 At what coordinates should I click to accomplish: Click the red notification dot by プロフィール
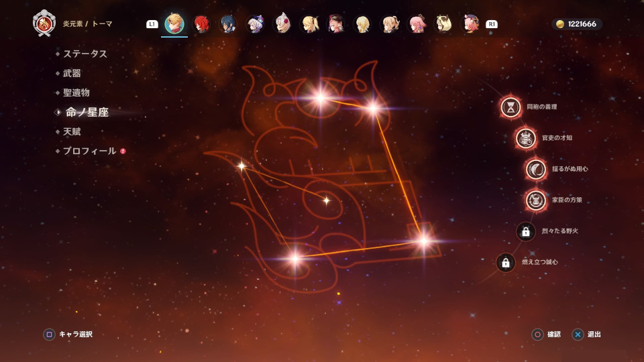pos(123,152)
